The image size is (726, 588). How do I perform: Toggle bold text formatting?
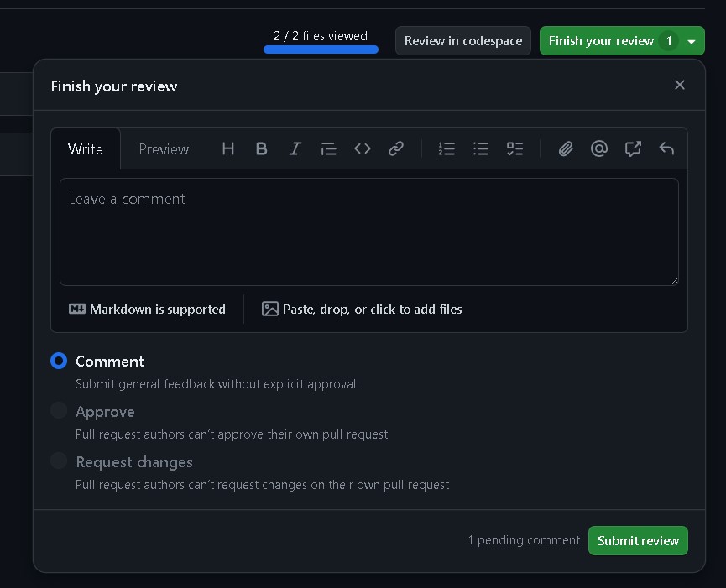click(261, 148)
